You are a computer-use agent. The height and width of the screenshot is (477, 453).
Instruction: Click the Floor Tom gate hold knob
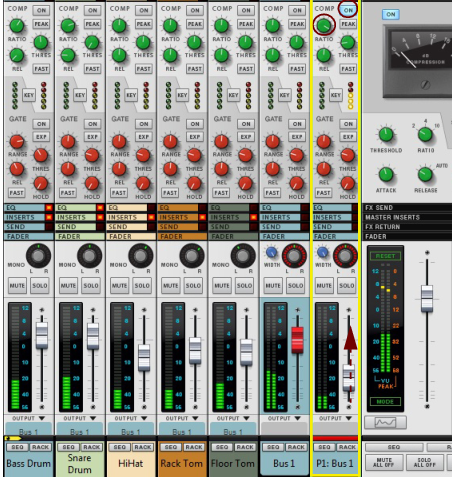pyautogui.click(x=245, y=183)
